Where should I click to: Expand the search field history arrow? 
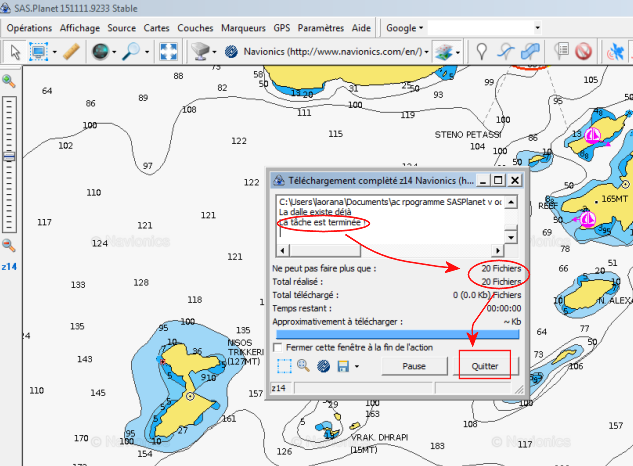[537, 28]
